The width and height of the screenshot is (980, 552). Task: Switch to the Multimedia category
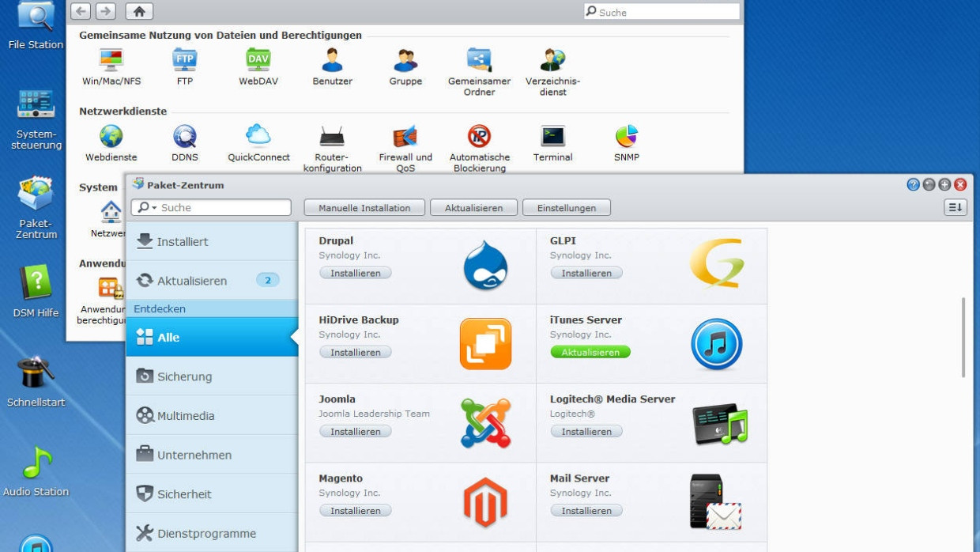point(186,416)
